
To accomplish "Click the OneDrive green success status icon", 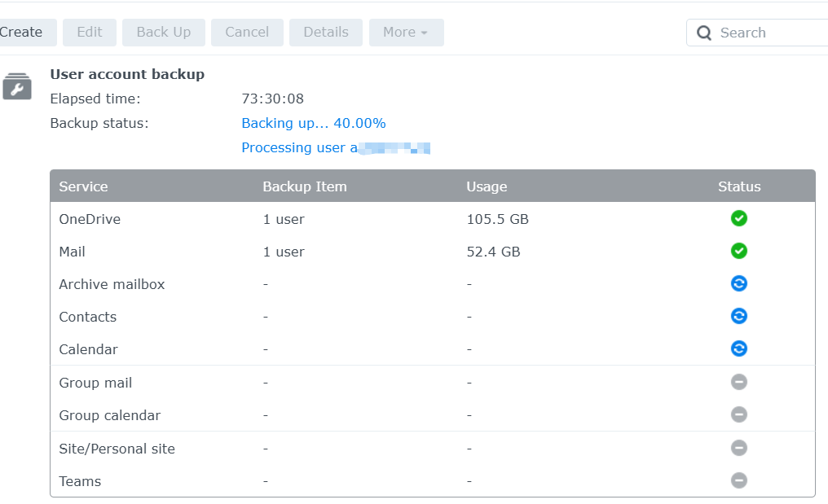I will tap(739, 218).
